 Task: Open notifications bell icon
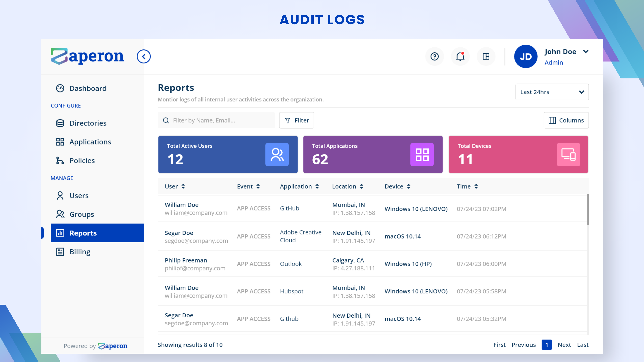[x=460, y=56]
